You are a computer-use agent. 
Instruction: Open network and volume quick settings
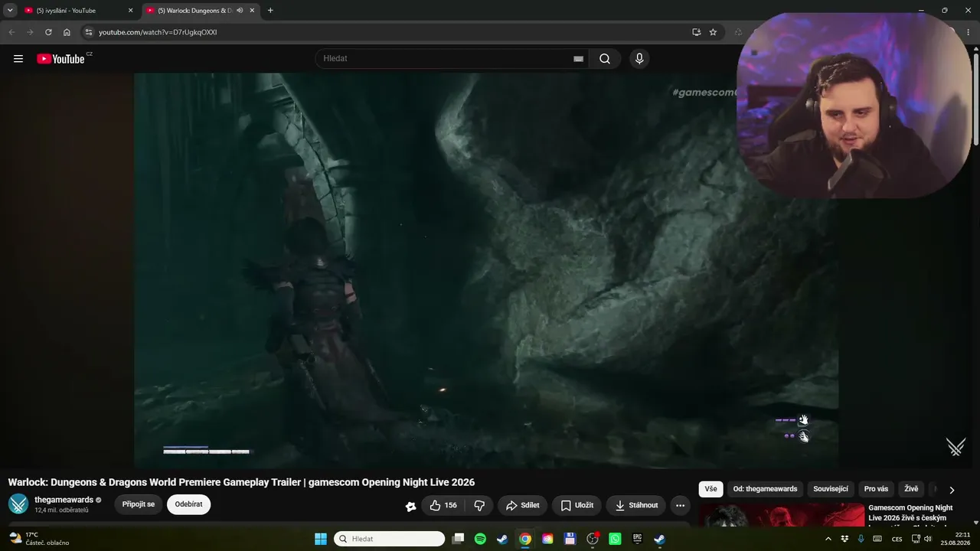coord(921,539)
